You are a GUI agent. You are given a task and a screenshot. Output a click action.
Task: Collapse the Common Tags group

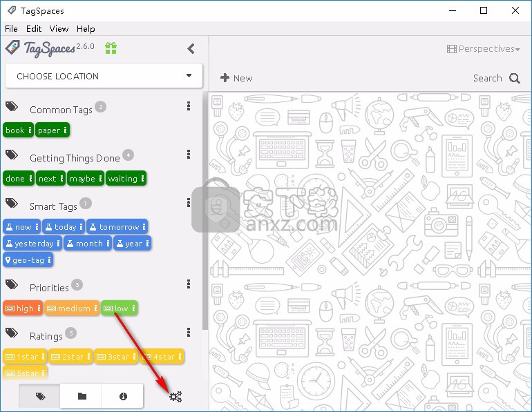[x=12, y=107]
